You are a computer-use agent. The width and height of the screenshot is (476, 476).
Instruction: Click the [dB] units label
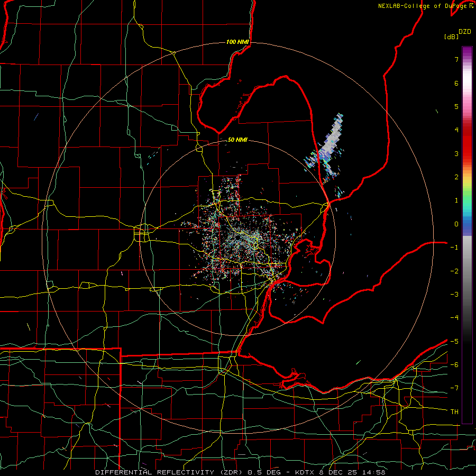pos(452,36)
